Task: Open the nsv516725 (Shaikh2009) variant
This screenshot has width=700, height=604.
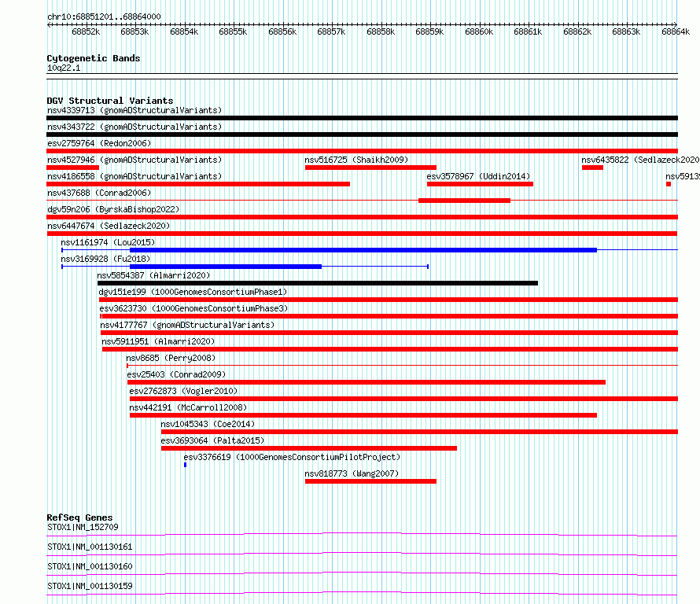Action: (356, 160)
